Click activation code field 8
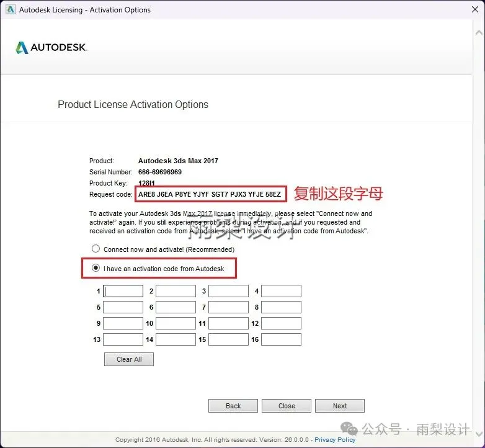 point(281,307)
